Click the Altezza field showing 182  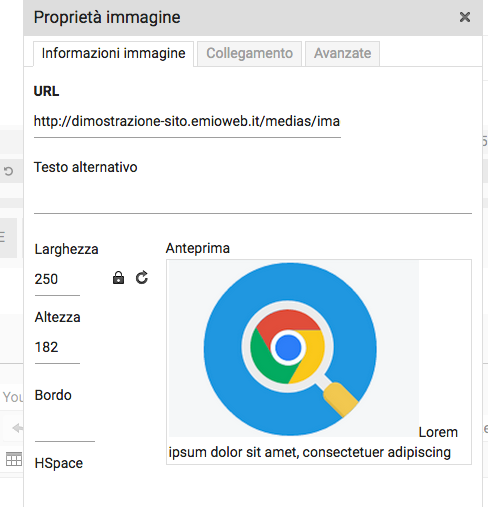57,348
